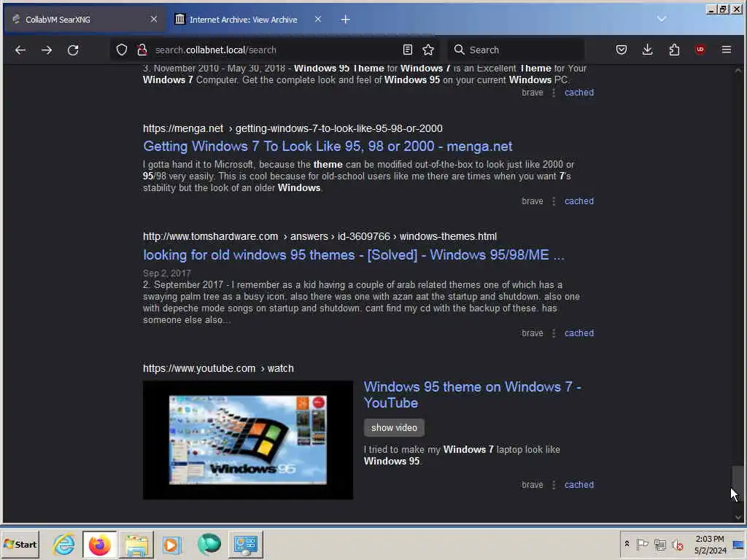The width and height of the screenshot is (747, 560).
Task: Expand the list all tabs chevron
Action: (x=661, y=19)
